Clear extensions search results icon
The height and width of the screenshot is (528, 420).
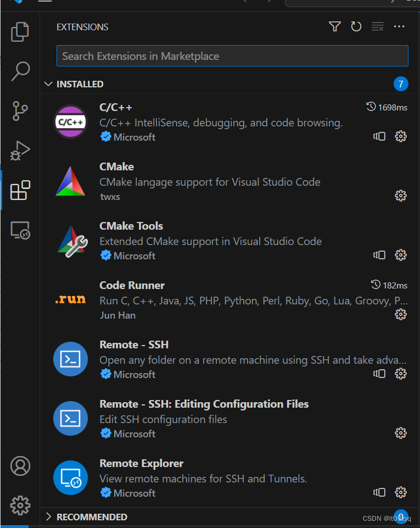(378, 26)
